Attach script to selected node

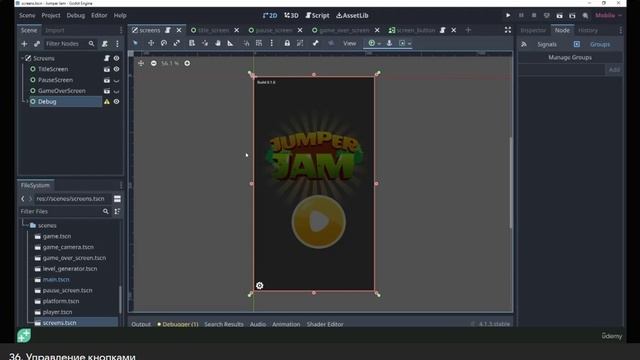(x=105, y=44)
